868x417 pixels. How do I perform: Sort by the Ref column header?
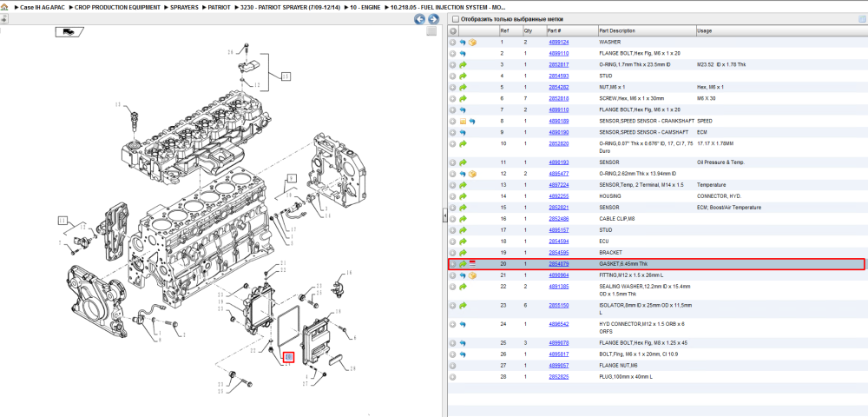[x=510, y=31]
